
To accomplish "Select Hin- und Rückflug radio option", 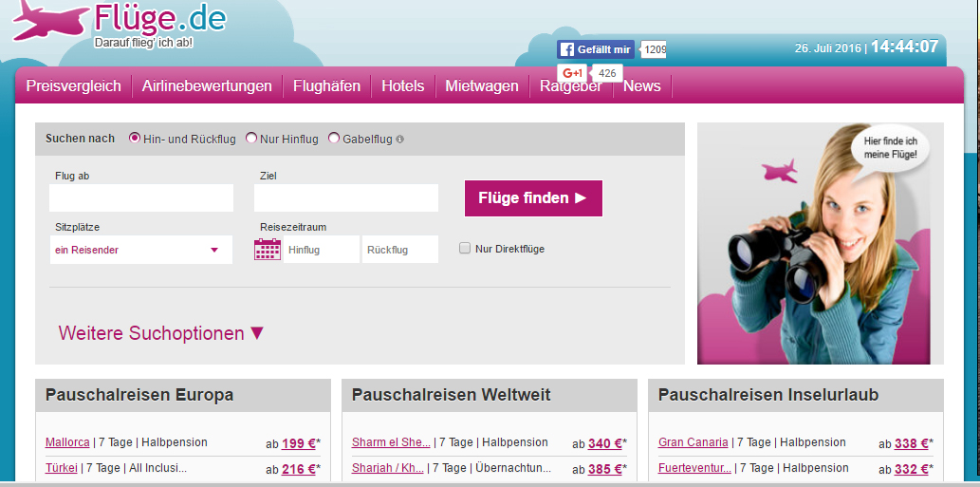I will (x=135, y=139).
